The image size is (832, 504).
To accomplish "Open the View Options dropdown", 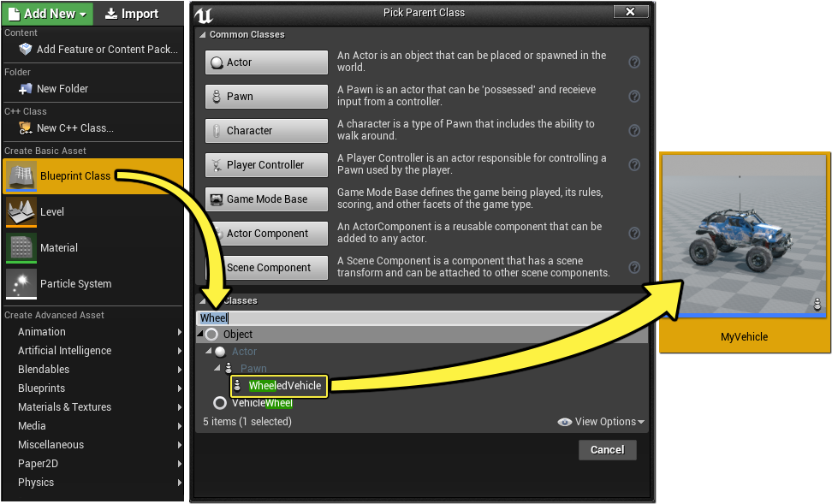I will click(601, 422).
